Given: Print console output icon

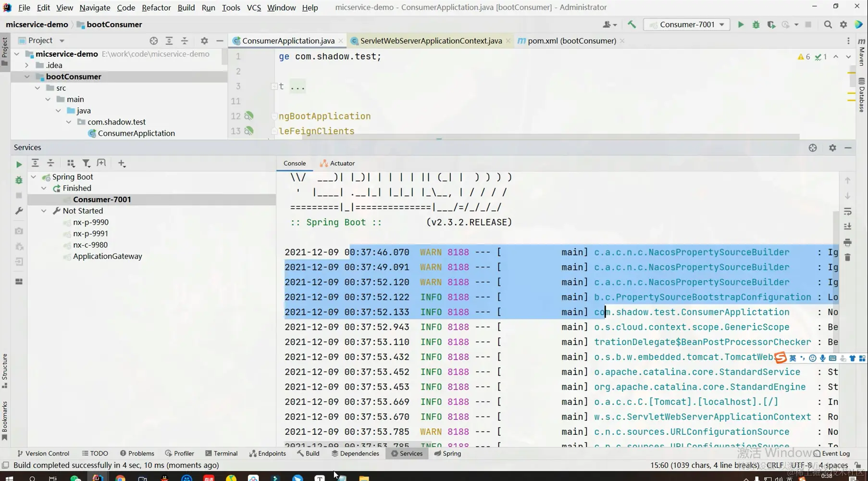Looking at the screenshot, I should 847,242.
